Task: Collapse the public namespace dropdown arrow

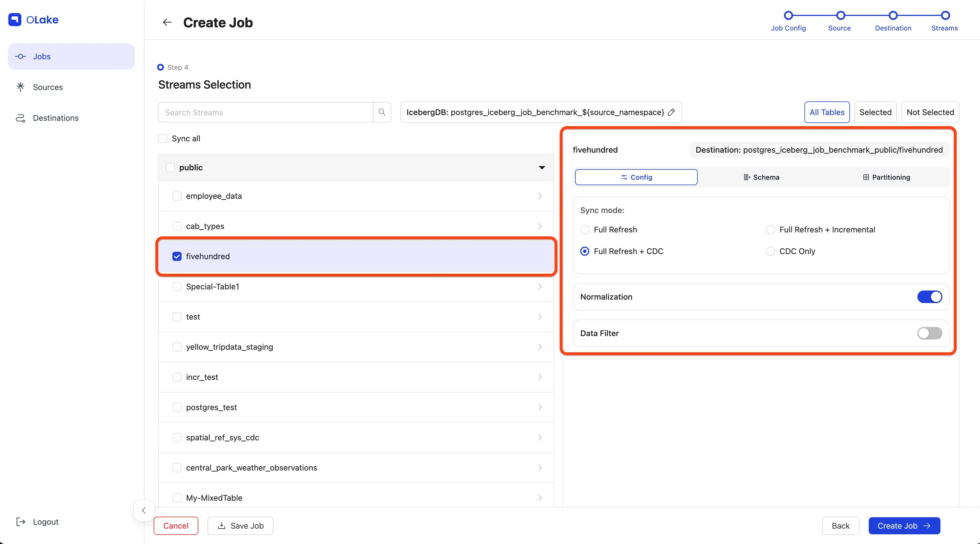Action: 542,167
